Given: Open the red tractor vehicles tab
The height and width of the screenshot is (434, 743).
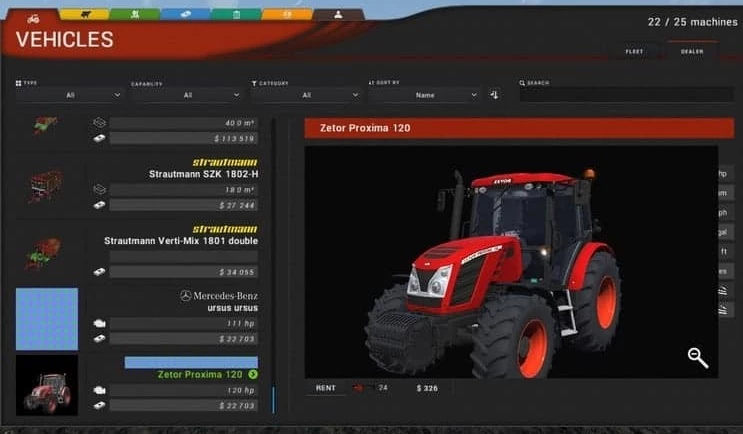Looking at the screenshot, I should tap(33, 17).
